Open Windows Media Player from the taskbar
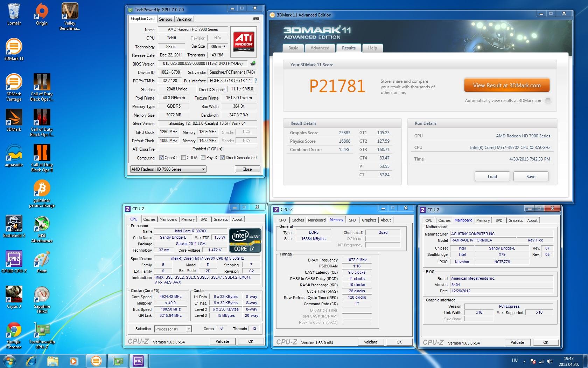The height and width of the screenshot is (368, 588). click(73, 361)
